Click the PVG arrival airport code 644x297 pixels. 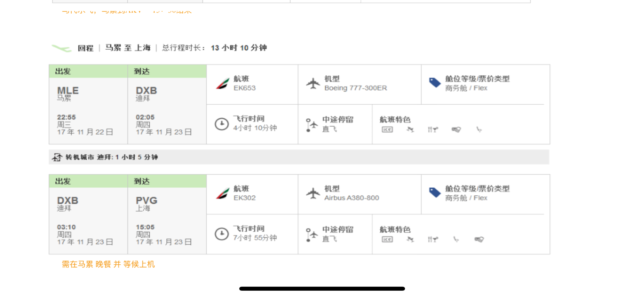click(146, 200)
